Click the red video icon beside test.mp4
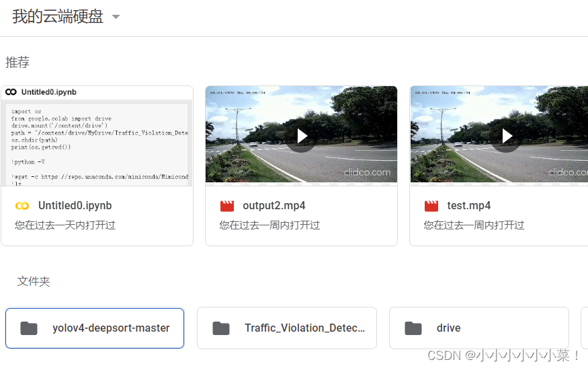Screen dimensions: 588x368 coord(431,206)
